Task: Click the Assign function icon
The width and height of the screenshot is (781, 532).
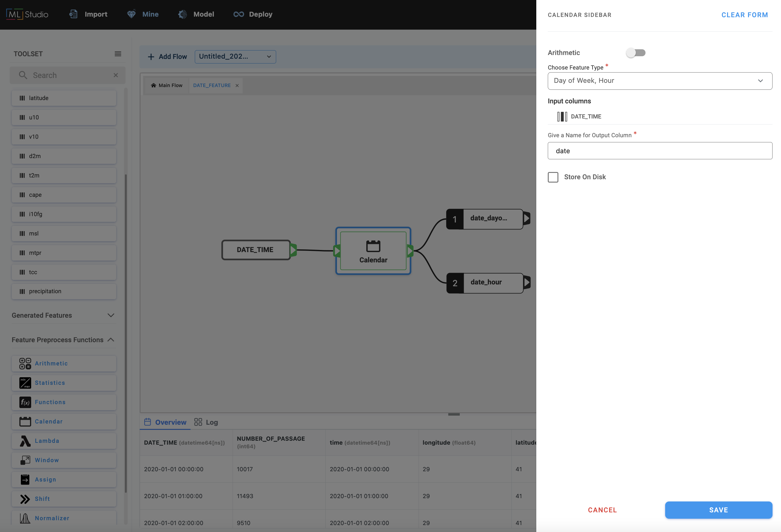Action: click(25, 480)
